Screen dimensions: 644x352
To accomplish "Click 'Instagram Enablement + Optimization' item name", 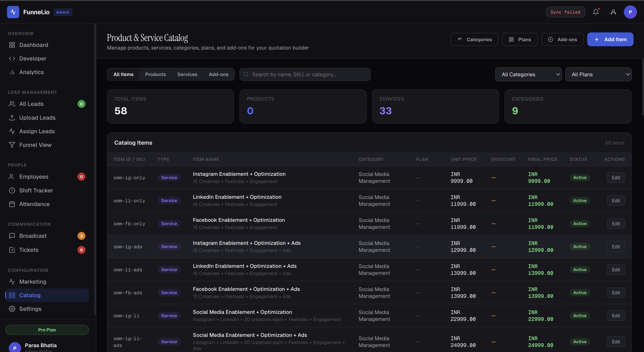I will [239, 174].
